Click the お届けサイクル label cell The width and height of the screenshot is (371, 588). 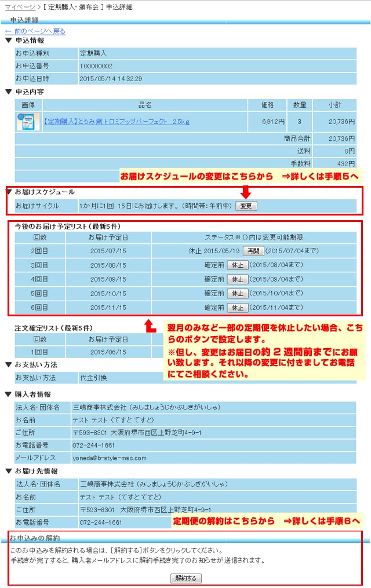coord(46,206)
